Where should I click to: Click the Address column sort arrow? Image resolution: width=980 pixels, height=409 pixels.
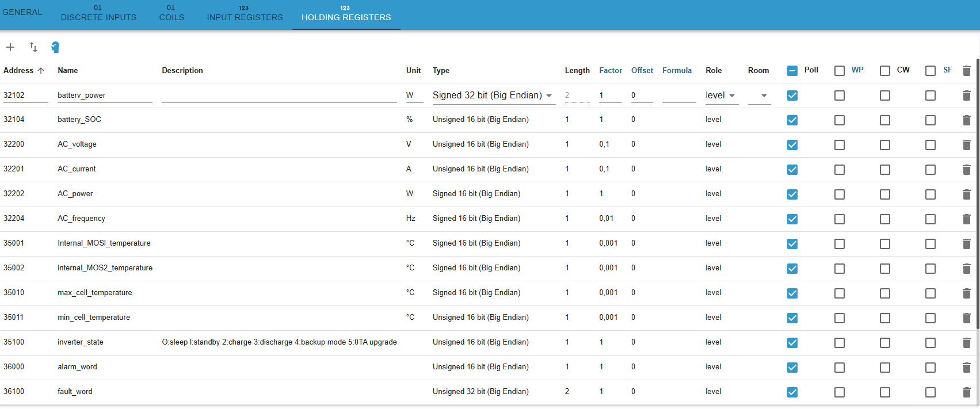point(41,71)
